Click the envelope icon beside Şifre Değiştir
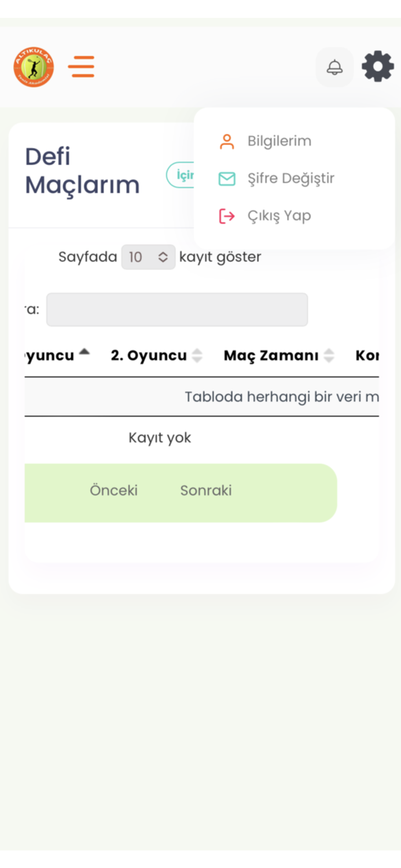 tap(227, 178)
